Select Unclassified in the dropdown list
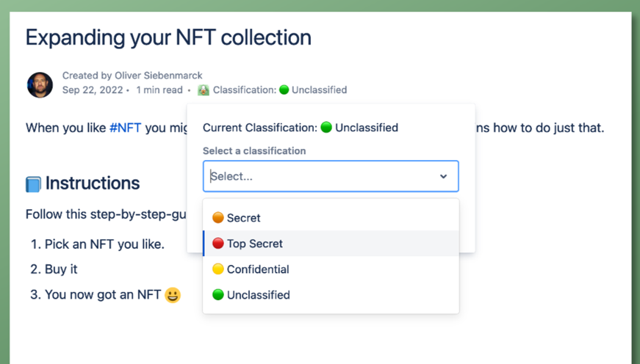Screen dimensions: 640x364 (x=258, y=295)
